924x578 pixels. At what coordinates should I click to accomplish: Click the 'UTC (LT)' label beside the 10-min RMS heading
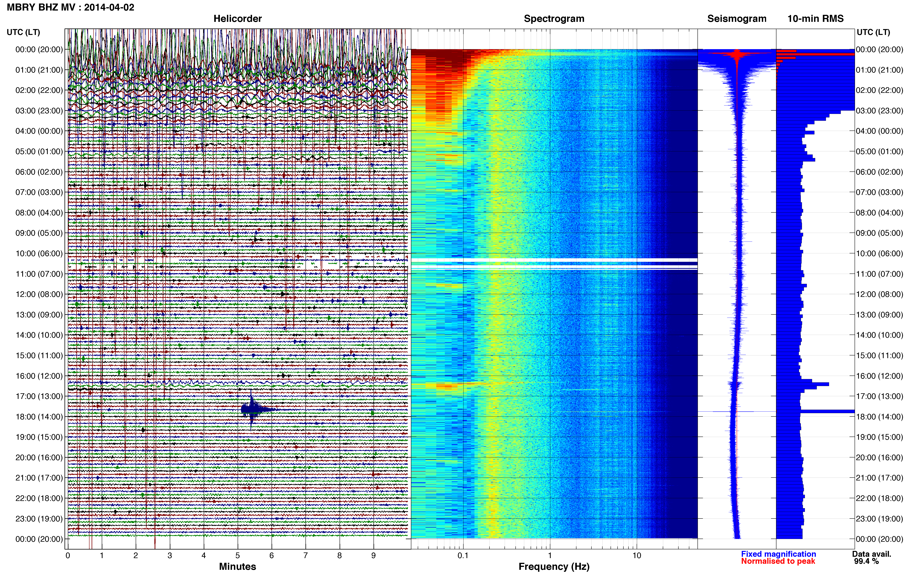[873, 32]
